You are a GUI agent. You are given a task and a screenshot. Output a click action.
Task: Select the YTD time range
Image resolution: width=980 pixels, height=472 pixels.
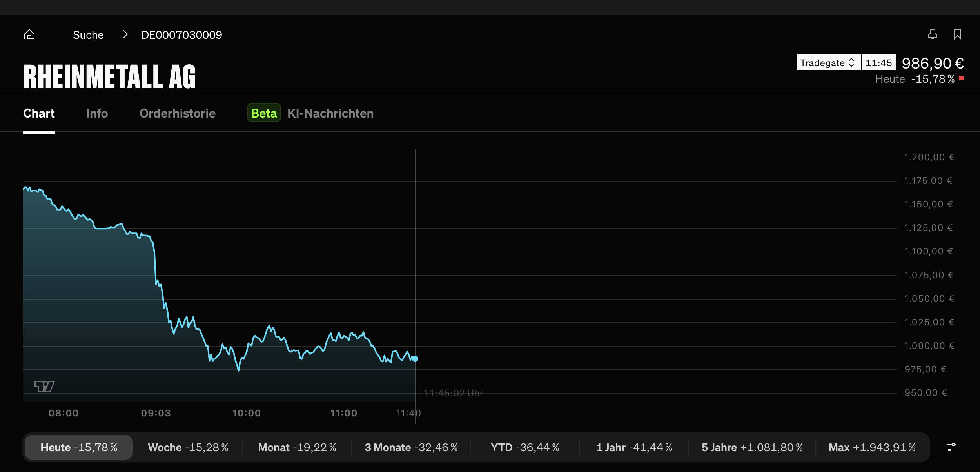pyautogui.click(x=525, y=447)
